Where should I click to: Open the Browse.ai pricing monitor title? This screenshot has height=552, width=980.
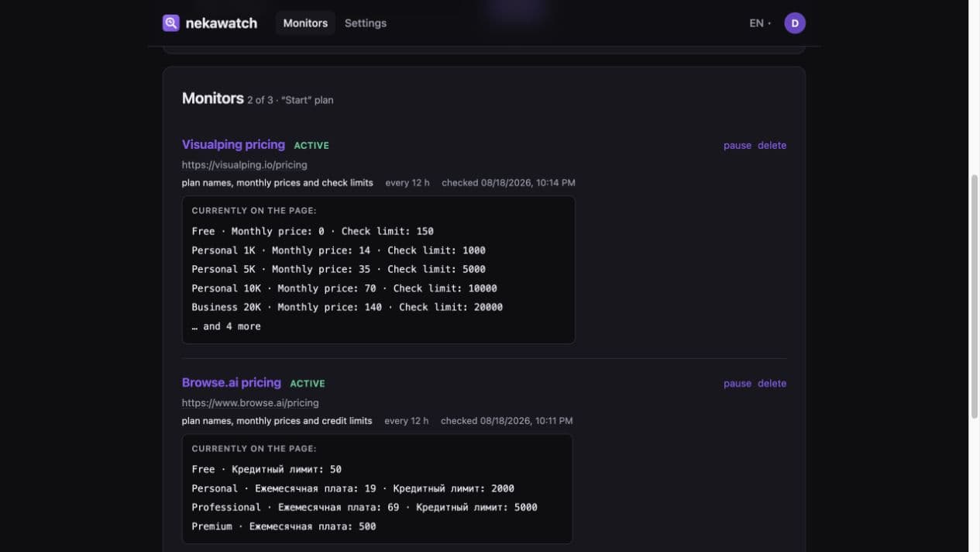(232, 382)
